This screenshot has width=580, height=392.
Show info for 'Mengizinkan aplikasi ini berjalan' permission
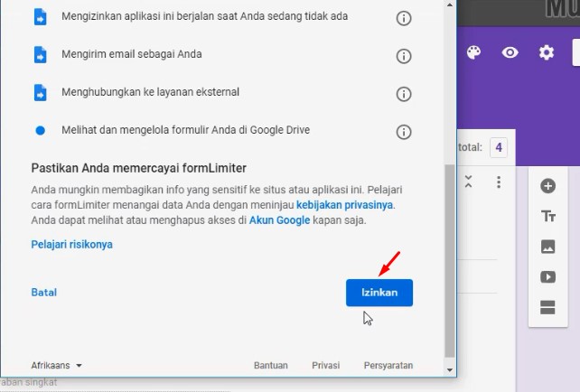404,18
